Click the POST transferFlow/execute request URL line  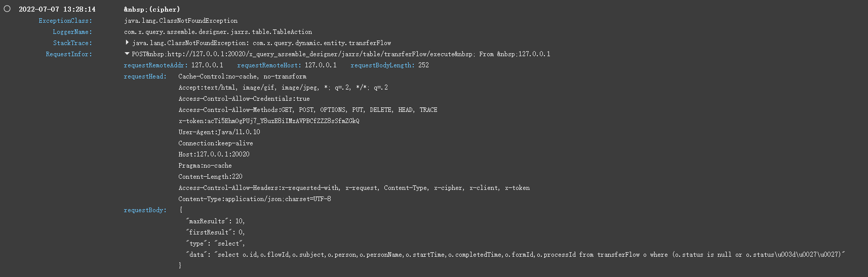click(341, 54)
